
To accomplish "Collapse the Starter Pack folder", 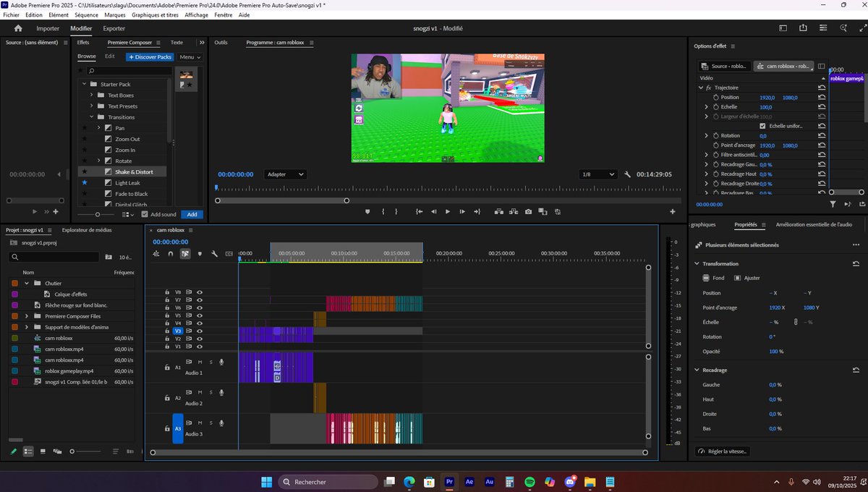I will click(x=84, y=84).
